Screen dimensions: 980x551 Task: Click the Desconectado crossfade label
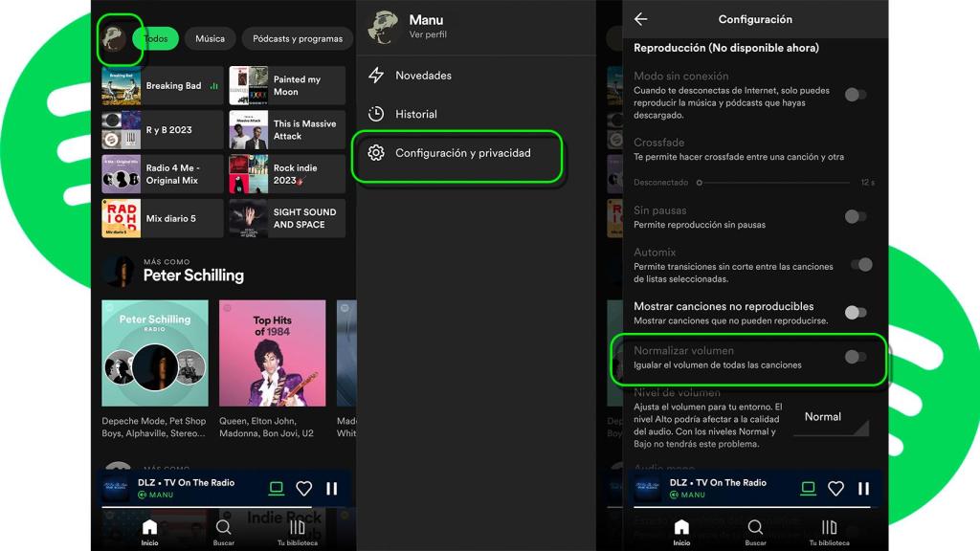(660, 183)
